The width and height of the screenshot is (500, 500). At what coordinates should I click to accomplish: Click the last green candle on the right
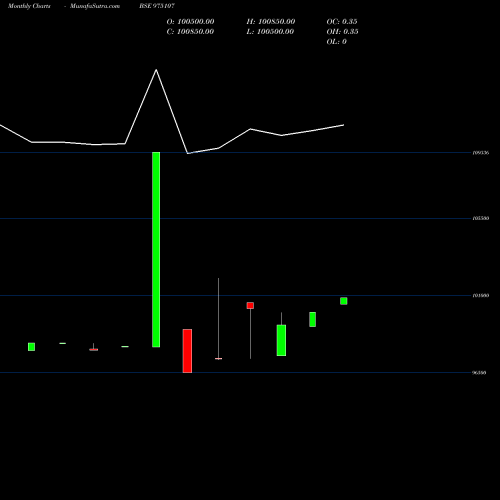pyautogui.click(x=344, y=301)
